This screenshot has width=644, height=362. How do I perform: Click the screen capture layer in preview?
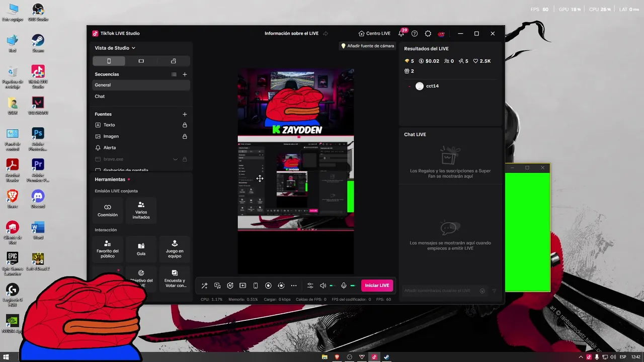tap(296, 184)
